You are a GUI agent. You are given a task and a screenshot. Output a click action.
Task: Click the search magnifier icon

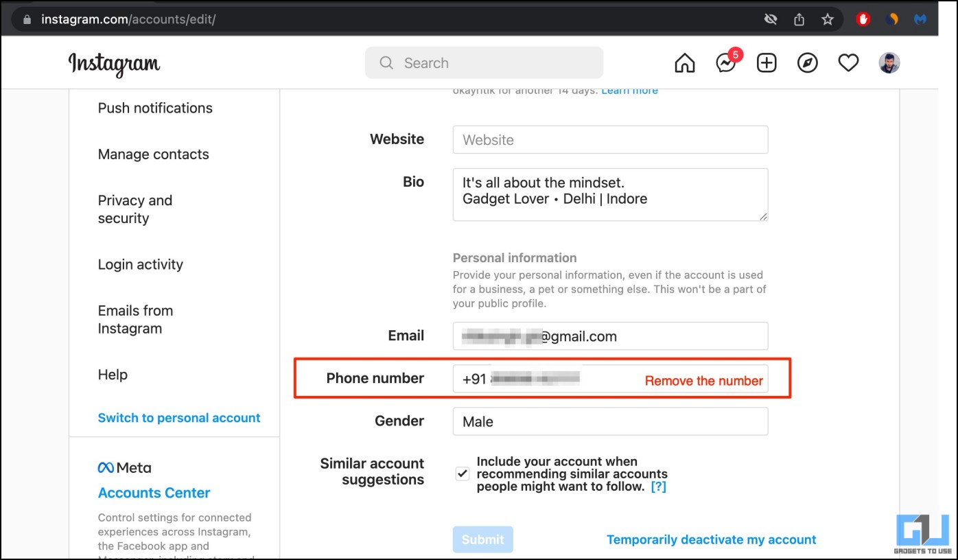click(x=386, y=63)
